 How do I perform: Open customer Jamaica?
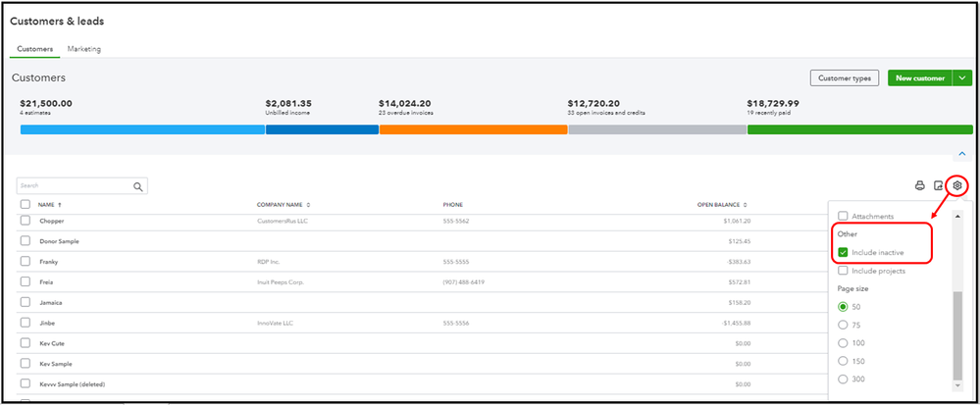(x=51, y=302)
